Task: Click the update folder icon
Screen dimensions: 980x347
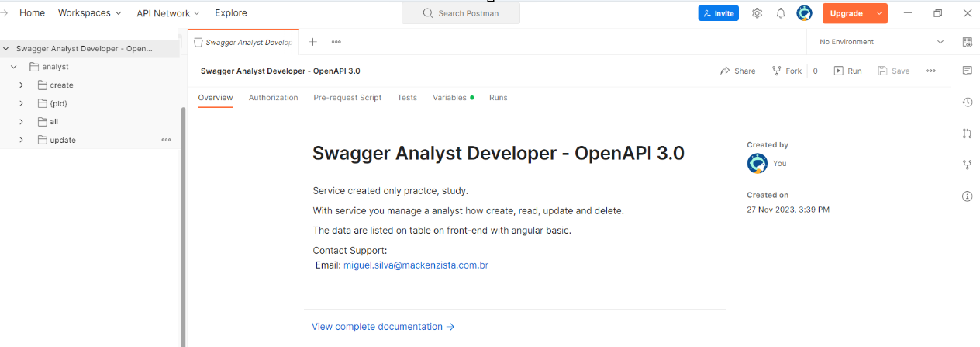Action: click(x=43, y=140)
